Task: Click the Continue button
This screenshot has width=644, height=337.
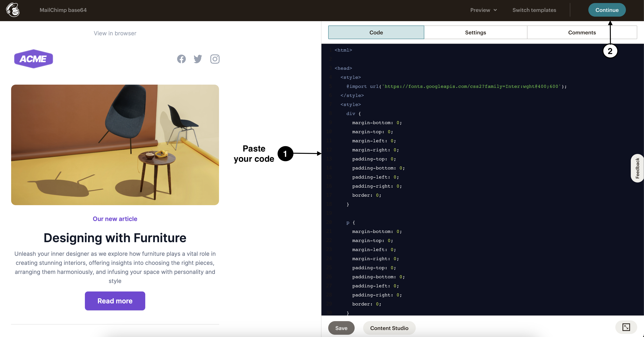Action: 607,10
